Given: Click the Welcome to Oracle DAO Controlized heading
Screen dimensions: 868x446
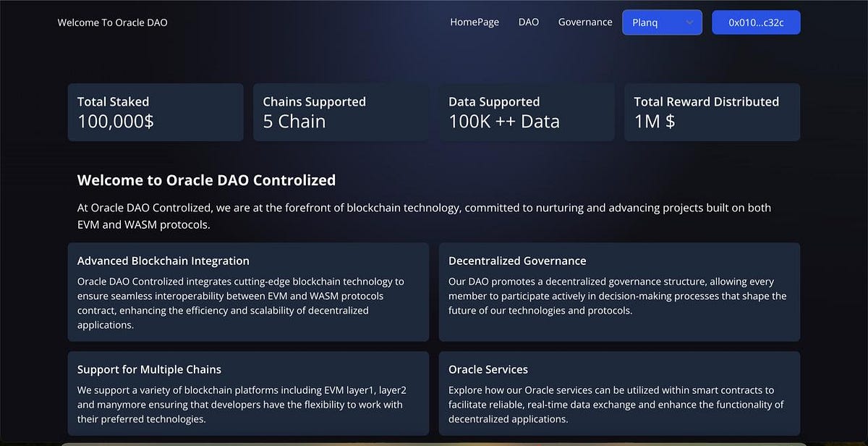Looking at the screenshot, I should pos(206,180).
